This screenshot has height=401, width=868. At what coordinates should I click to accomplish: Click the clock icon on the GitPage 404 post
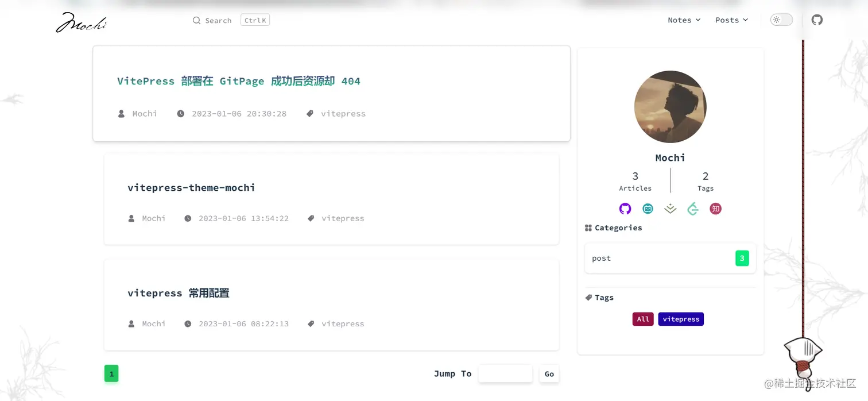(181, 114)
